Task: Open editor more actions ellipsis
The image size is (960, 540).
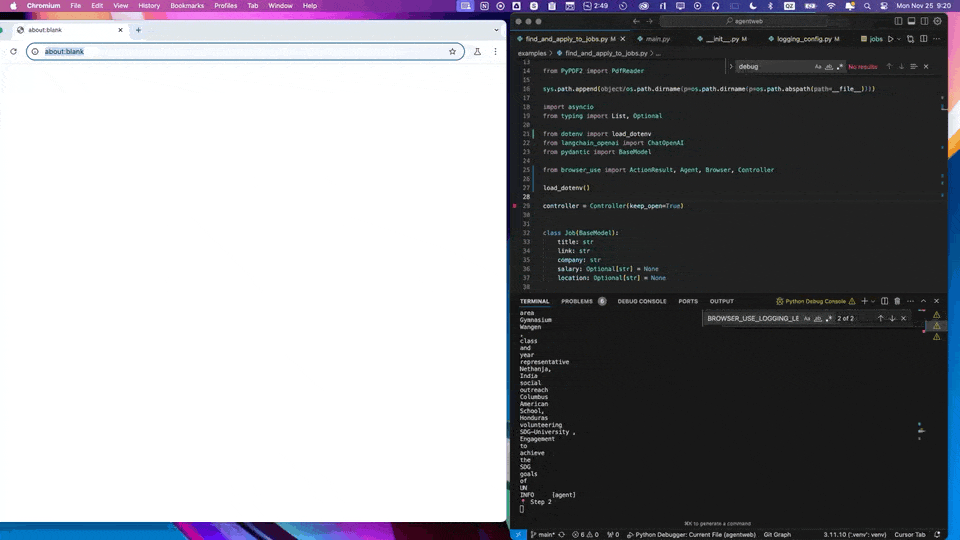Action: pyautogui.click(x=937, y=39)
